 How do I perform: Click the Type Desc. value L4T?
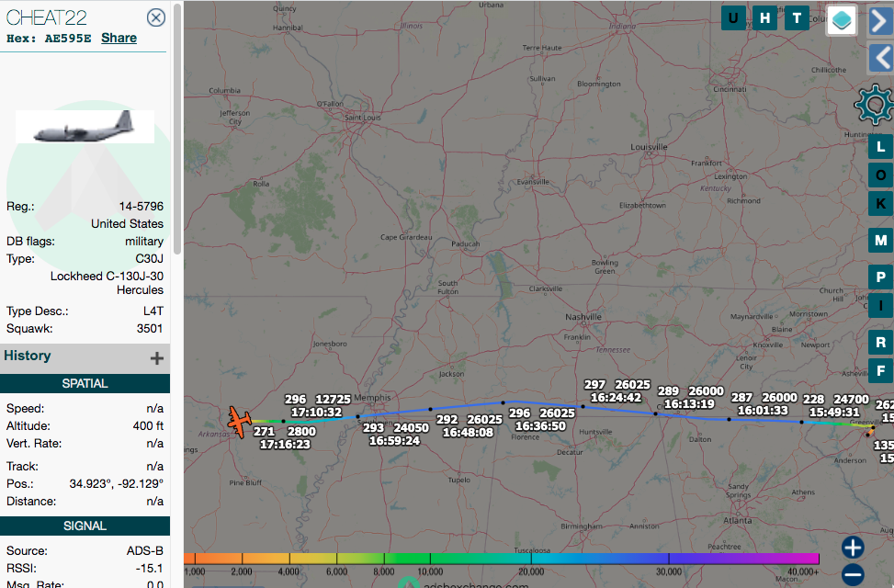coord(153,311)
